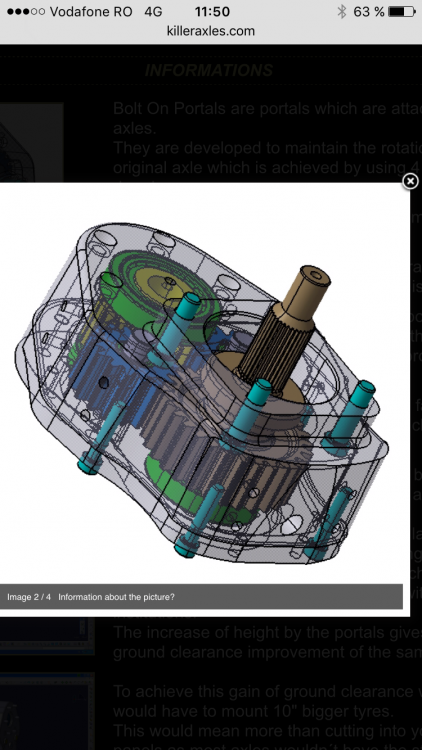Screen dimensions: 422x750
Task: Tap 'Information about the picture?' caption
Action: pos(116,597)
